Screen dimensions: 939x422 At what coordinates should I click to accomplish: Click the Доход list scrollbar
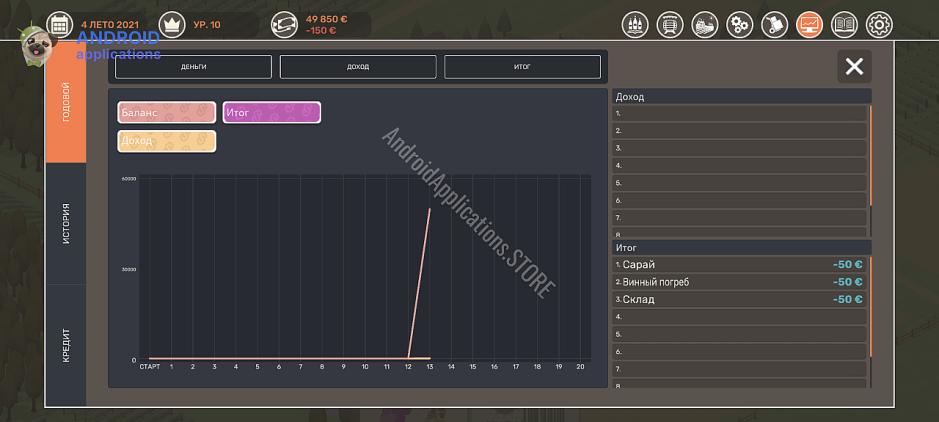coord(870,156)
